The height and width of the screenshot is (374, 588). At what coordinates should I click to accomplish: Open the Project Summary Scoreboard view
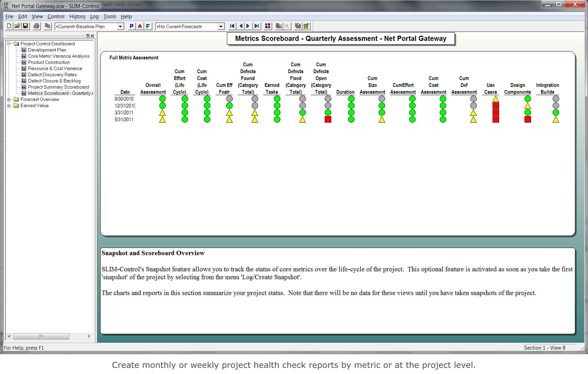(x=58, y=87)
